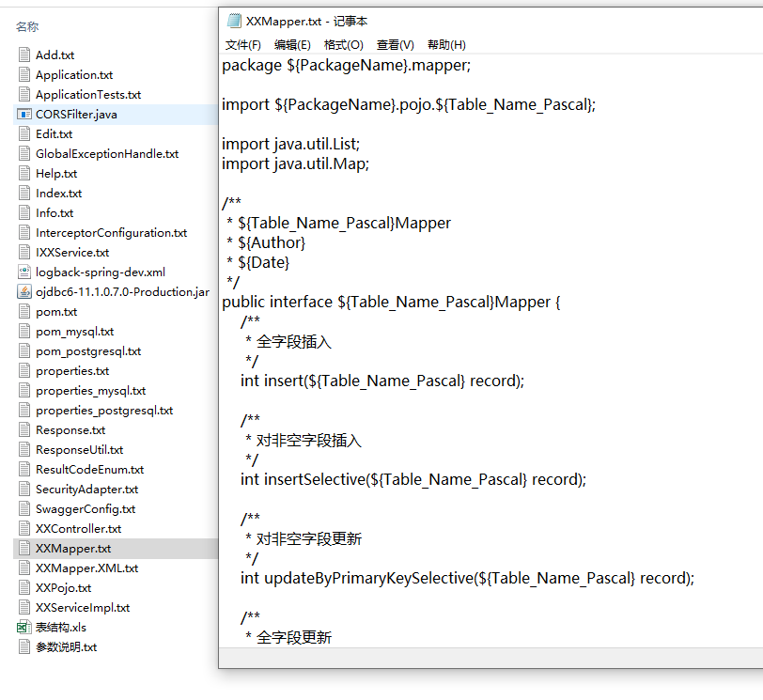
Task: Select the Index.txt file icon
Action: coord(24,193)
